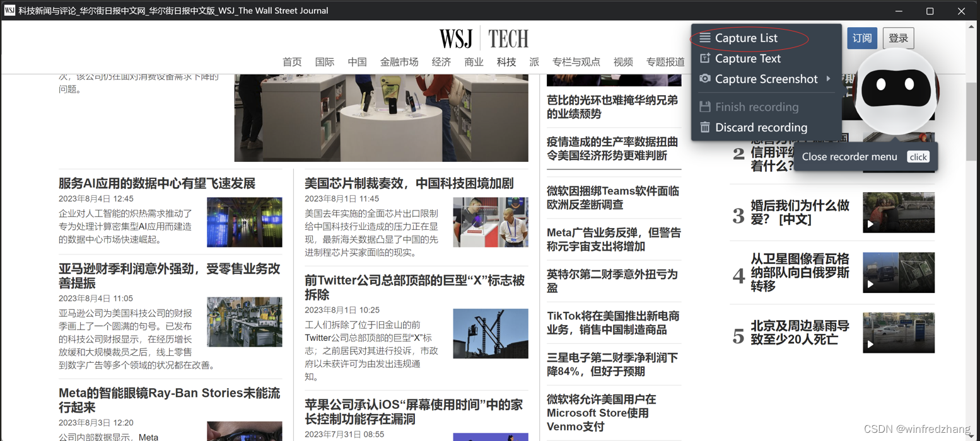Click the WSJ TECH logo
This screenshot has width=980, height=441.
[x=484, y=38]
